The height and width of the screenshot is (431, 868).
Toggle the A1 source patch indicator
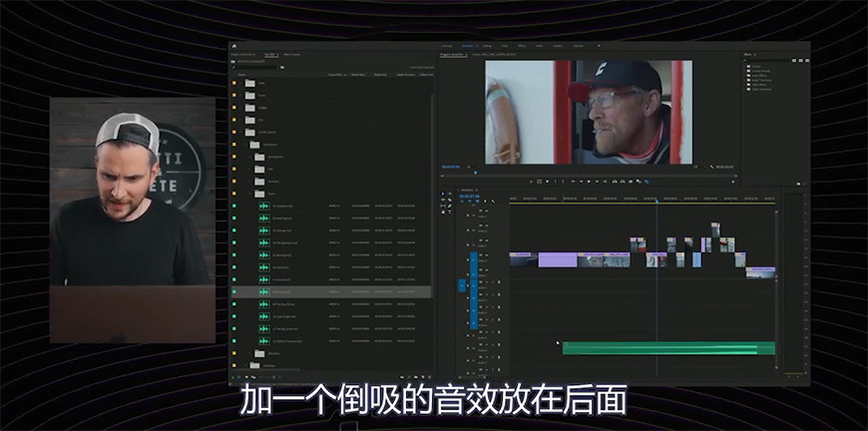[x=462, y=285]
